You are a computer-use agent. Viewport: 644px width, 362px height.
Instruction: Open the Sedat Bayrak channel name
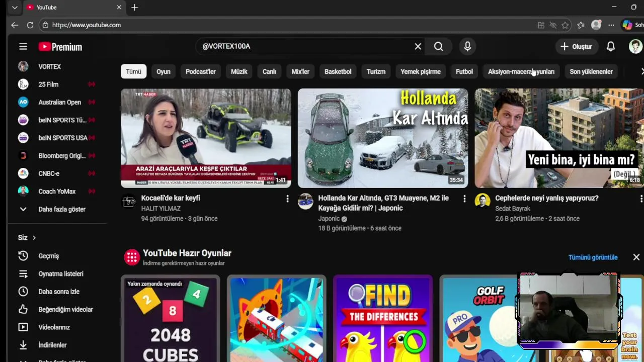pyautogui.click(x=513, y=209)
